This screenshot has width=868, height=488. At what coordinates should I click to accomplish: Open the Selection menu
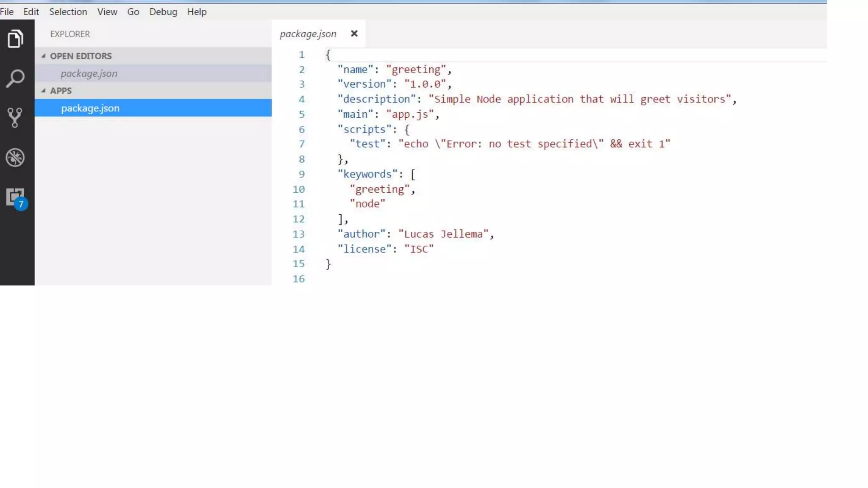click(68, 12)
